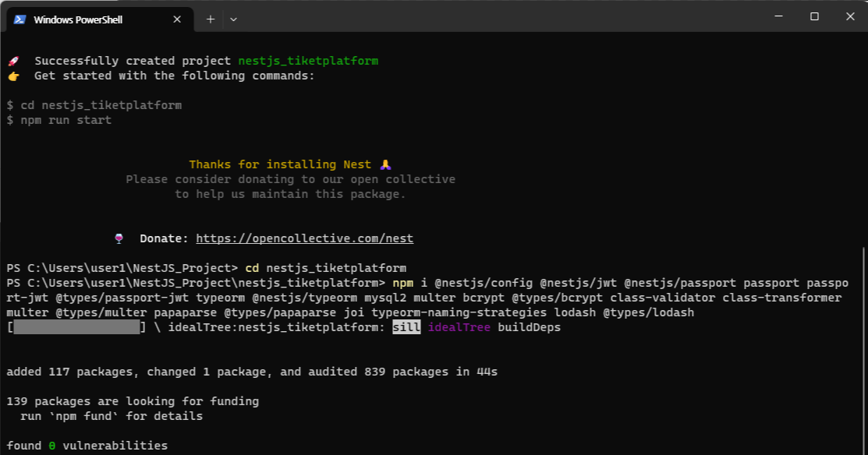Click the green nestjs_tiketplatform project name
868x455 pixels.
(x=308, y=61)
